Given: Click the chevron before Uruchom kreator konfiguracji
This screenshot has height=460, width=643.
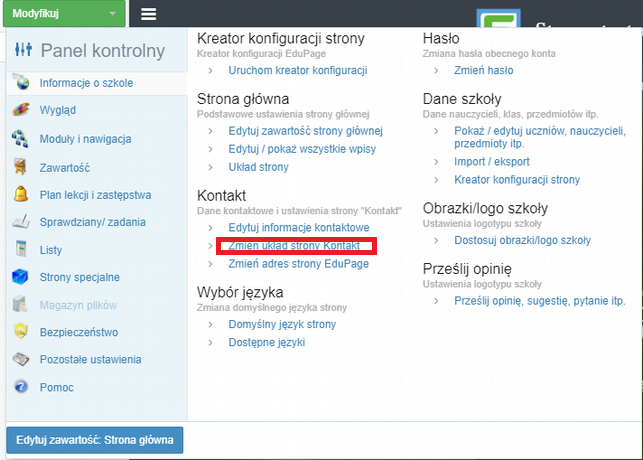Looking at the screenshot, I should pos(210,71).
